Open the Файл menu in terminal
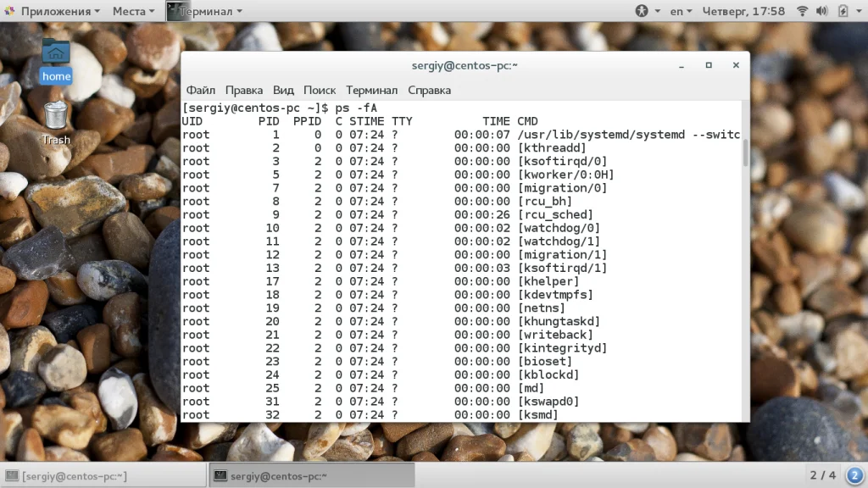Image resolution: width=868 pixels, height=488 pixels. (x=201, y=90)
